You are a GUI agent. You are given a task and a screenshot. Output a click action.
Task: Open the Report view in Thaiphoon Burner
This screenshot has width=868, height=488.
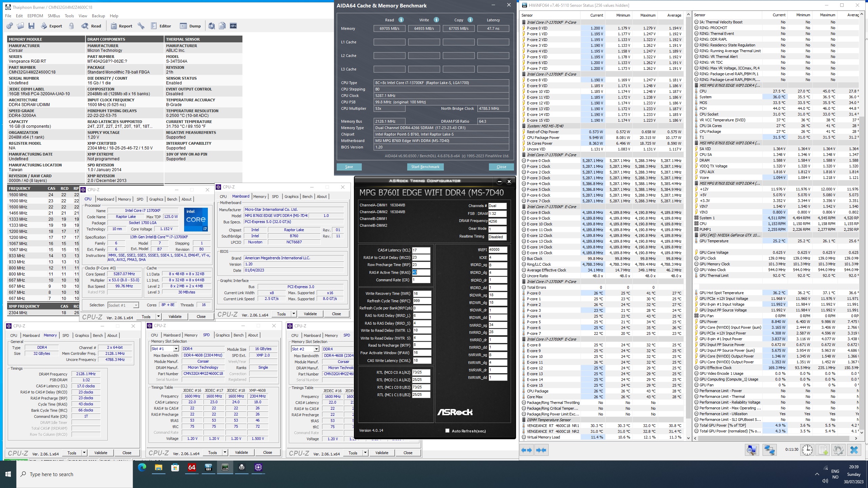(x=121, y=26)
